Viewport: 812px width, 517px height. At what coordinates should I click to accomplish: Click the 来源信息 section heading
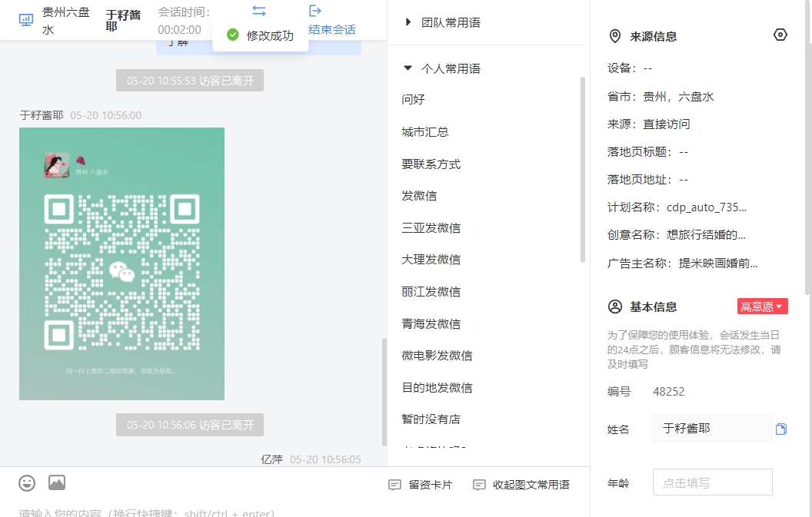click(654, 37)
